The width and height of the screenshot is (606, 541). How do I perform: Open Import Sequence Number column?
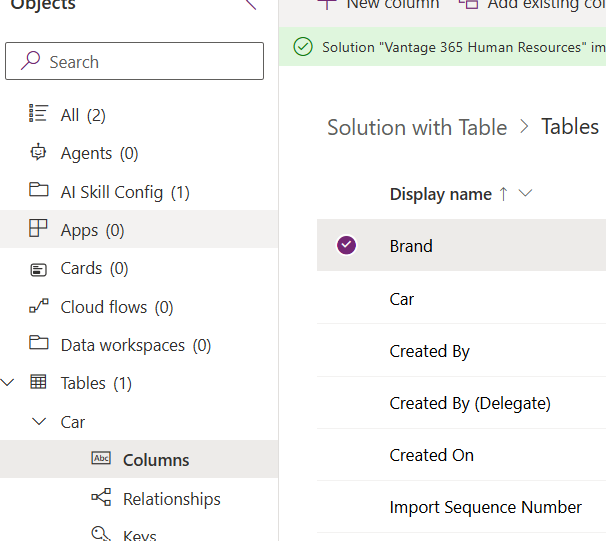coord(485,507)
